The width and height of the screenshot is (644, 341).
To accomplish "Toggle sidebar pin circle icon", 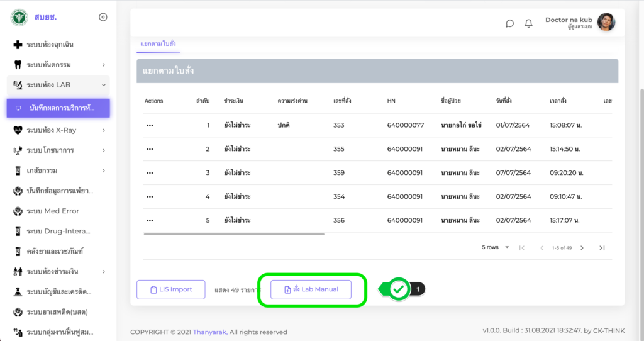I will click(x=103, y=17).
